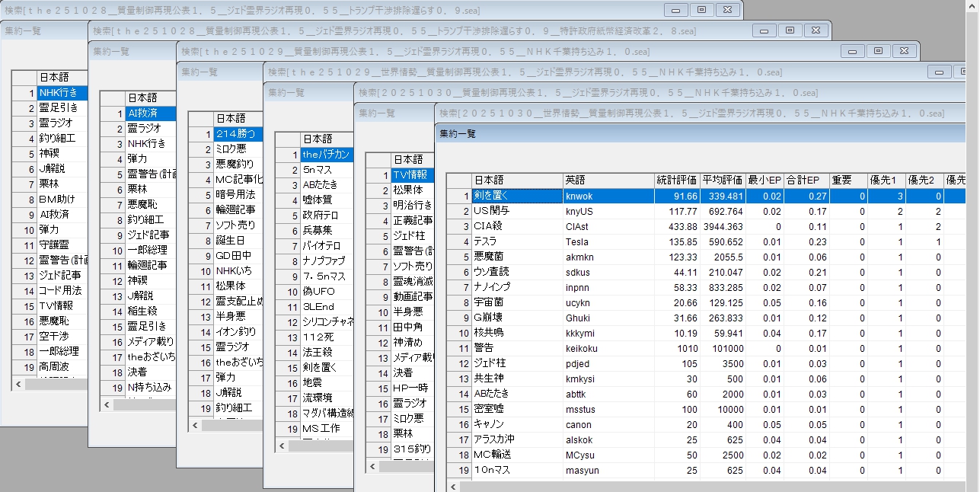This screenshot has height=492, width=980.
Task: Click left arrow of front table's horizontal scrollbar
Action: click(453, 486)
